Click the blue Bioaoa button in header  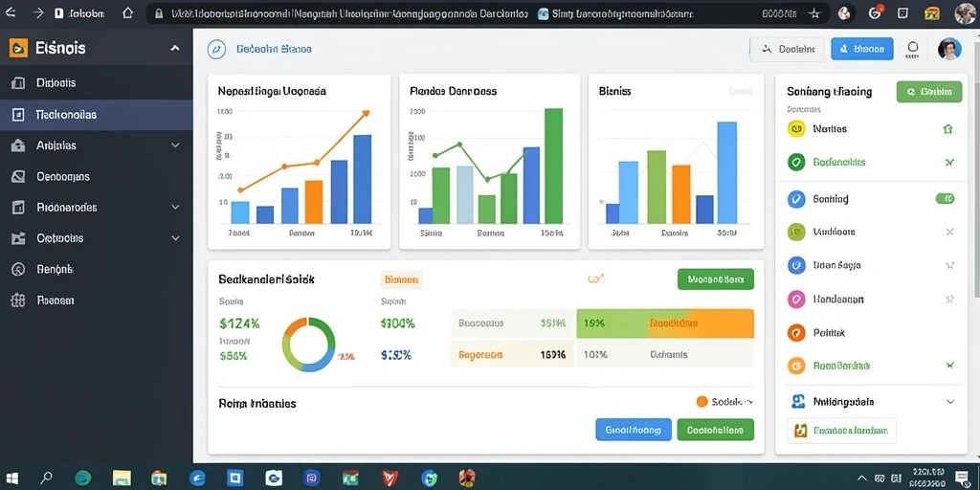coord(862,49)
